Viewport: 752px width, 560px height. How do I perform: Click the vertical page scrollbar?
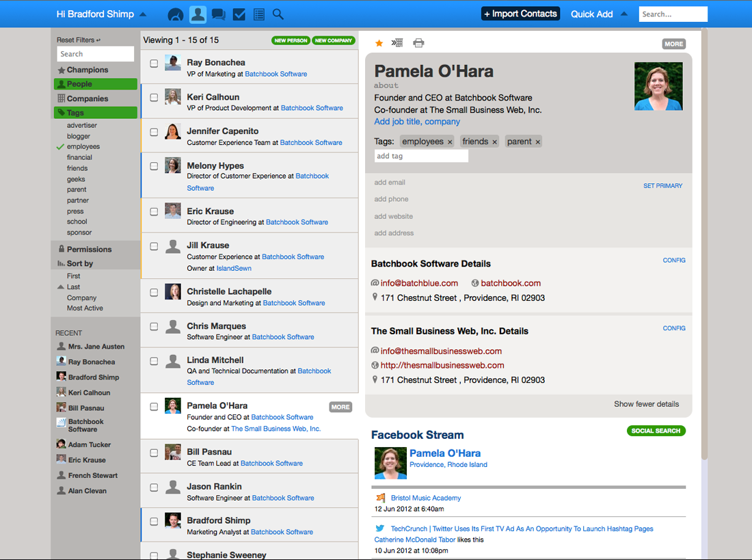coord(705,244)
